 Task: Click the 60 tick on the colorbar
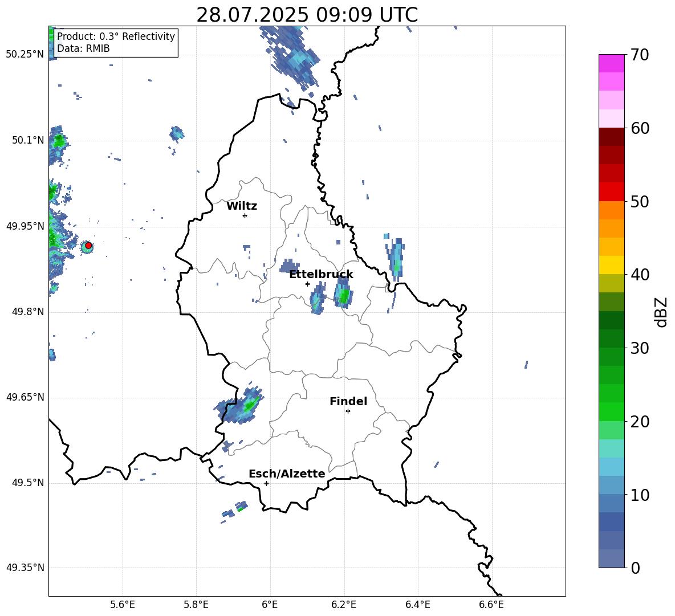(x=640, y=128)
